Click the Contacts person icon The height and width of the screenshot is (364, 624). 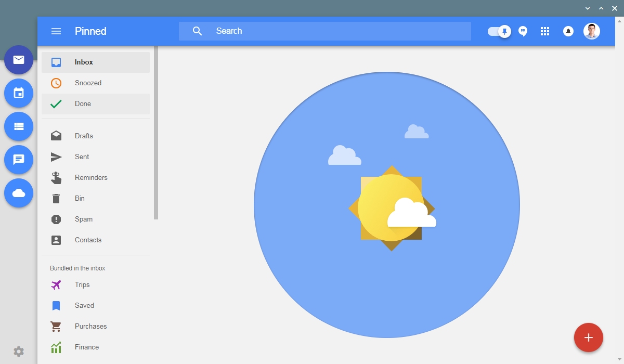56,240
